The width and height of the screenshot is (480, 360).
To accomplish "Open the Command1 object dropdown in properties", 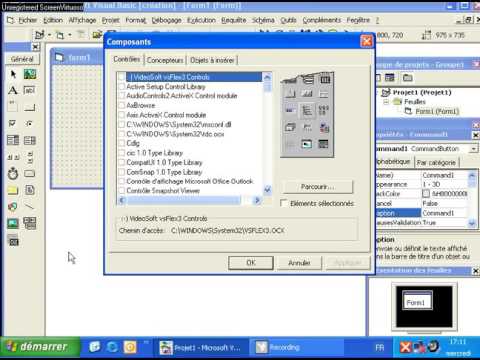I will click(473, 149).
